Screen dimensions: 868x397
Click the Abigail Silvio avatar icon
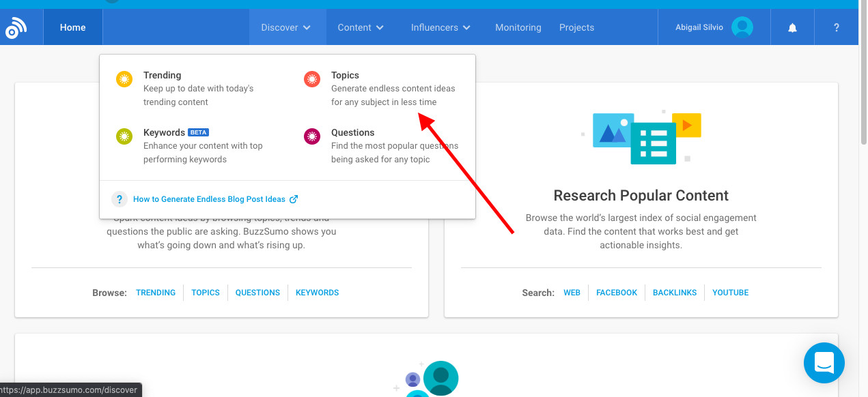click(742, 27)
